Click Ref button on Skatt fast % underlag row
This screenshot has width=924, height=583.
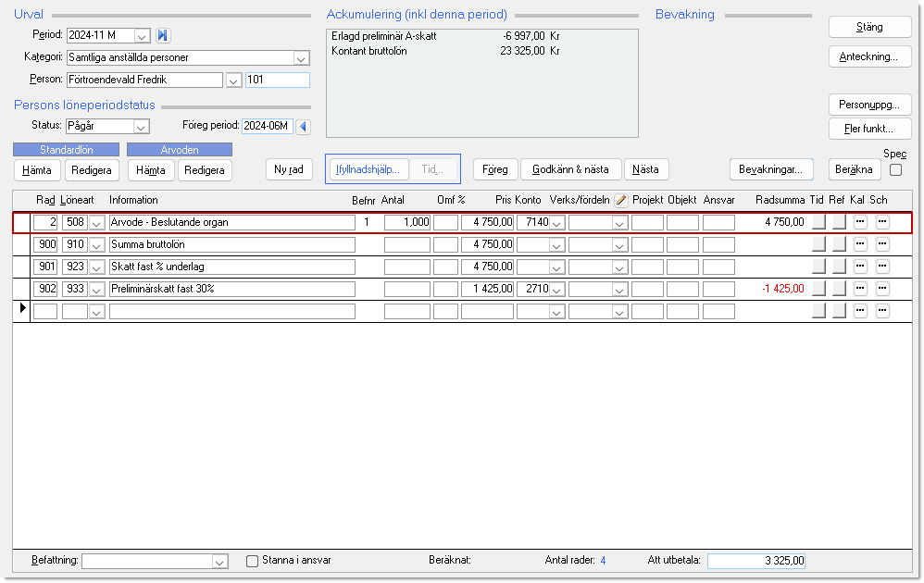coord(839,267)
